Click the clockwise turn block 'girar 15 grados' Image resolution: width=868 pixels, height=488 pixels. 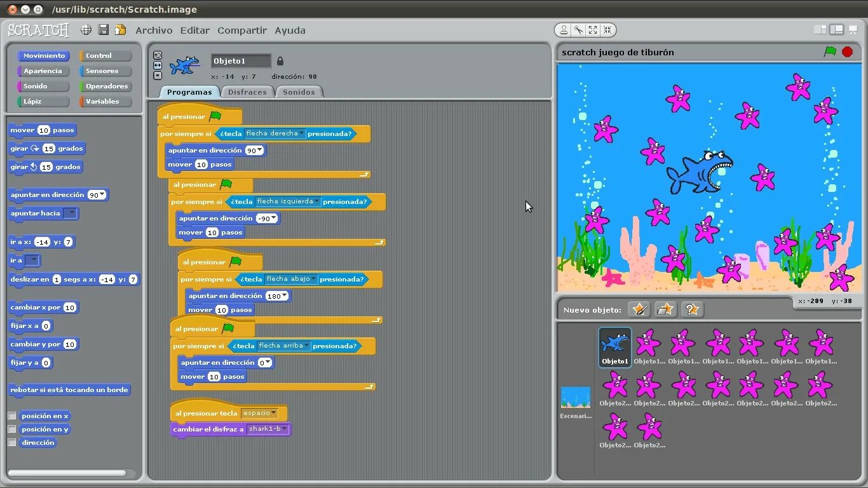[x=47, y=148]
